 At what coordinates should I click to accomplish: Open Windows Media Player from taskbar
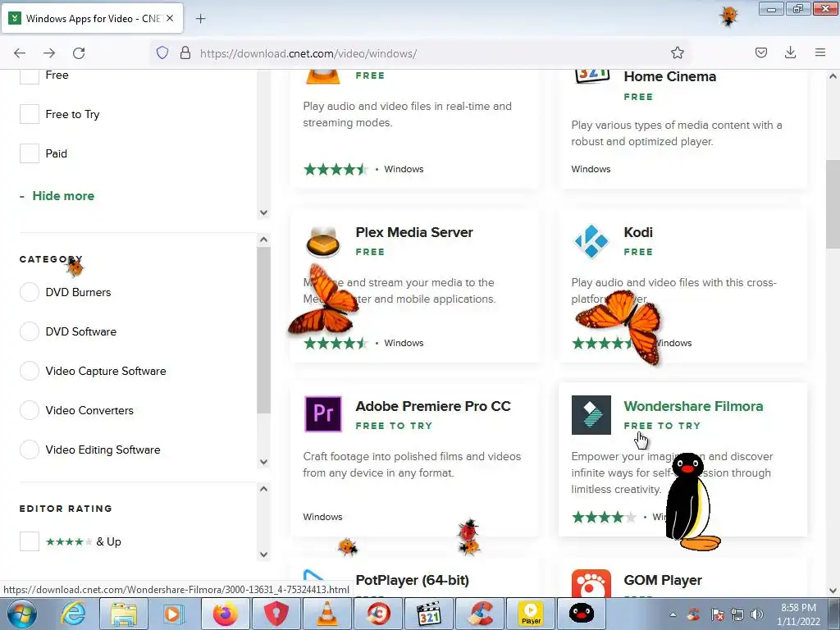point(174,614)
